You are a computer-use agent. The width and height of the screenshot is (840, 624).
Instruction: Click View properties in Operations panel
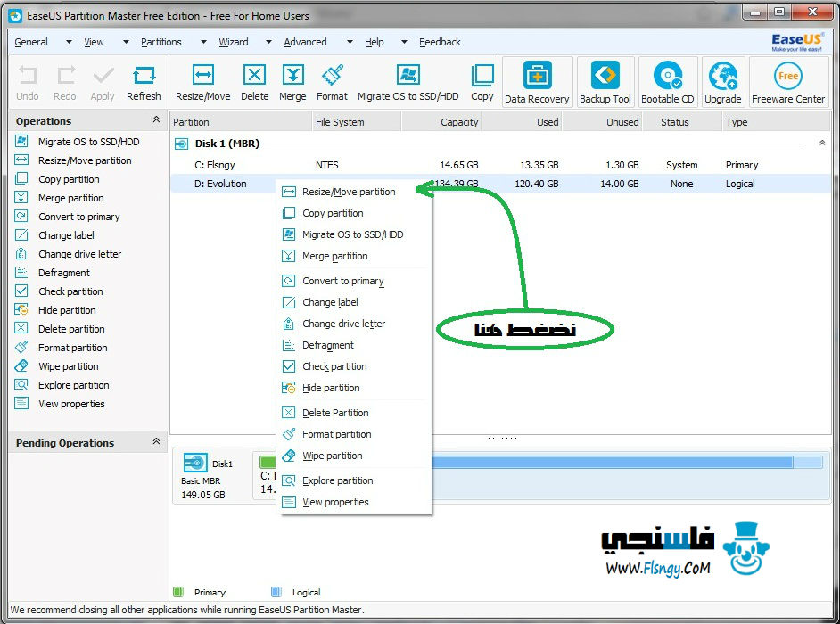point(71,404)
